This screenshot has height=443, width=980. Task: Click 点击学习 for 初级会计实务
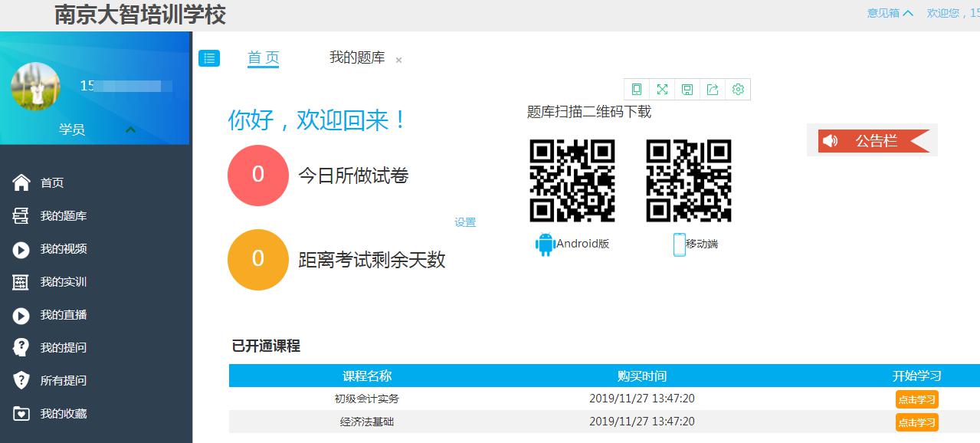tap(916, 399)
